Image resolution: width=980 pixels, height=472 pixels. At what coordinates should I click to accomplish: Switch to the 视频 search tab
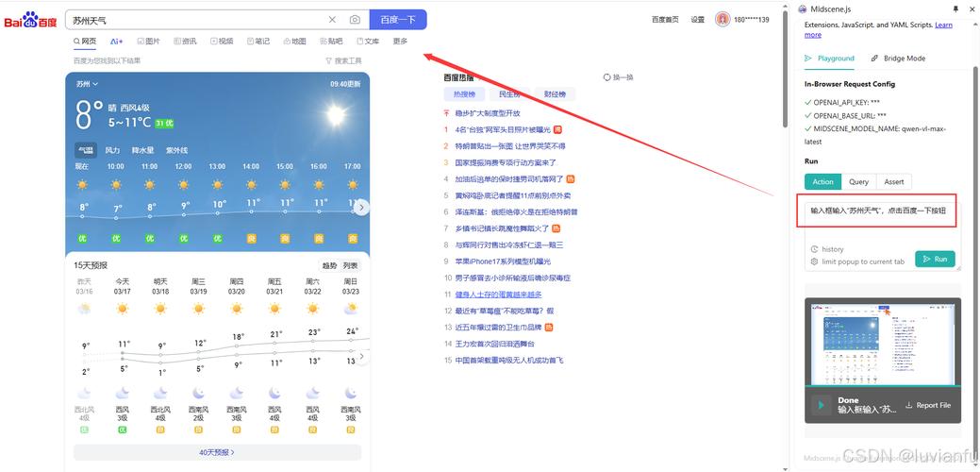point(222,42)
